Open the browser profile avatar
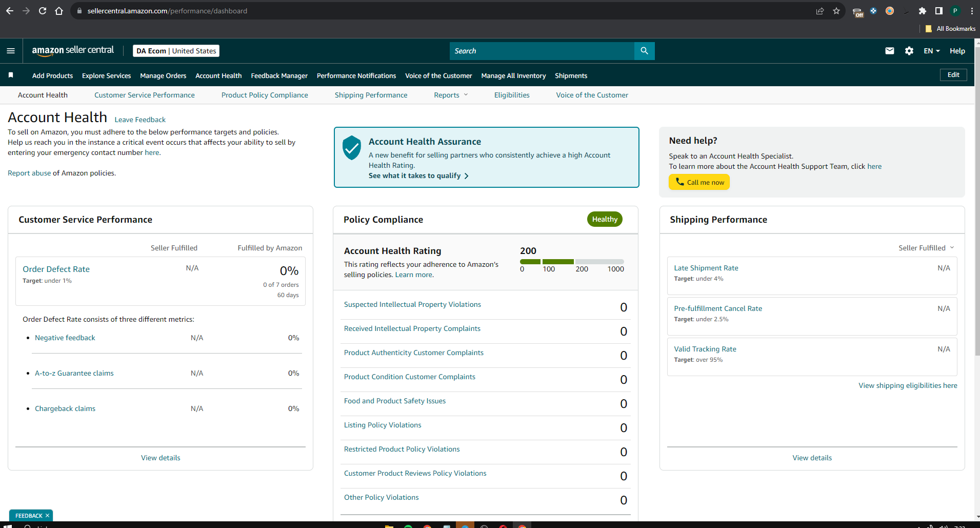The height and width of the screenshot is (528, 980). tap(955, 11)
